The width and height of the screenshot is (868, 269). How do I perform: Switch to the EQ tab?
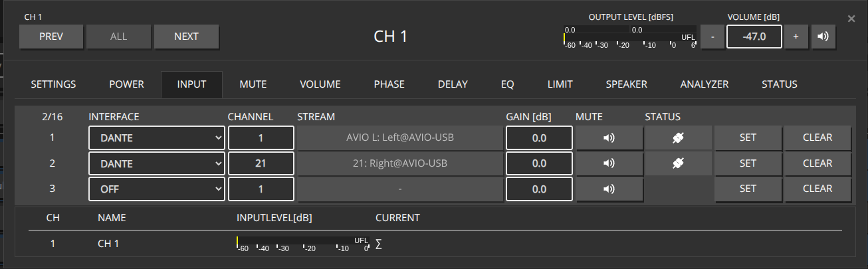[507, 84]
